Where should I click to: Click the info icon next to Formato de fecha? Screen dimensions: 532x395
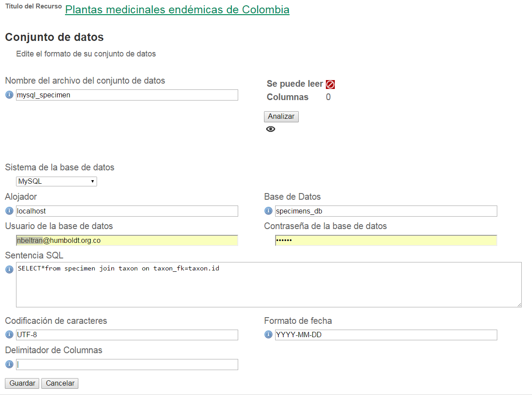pos(268,335)
